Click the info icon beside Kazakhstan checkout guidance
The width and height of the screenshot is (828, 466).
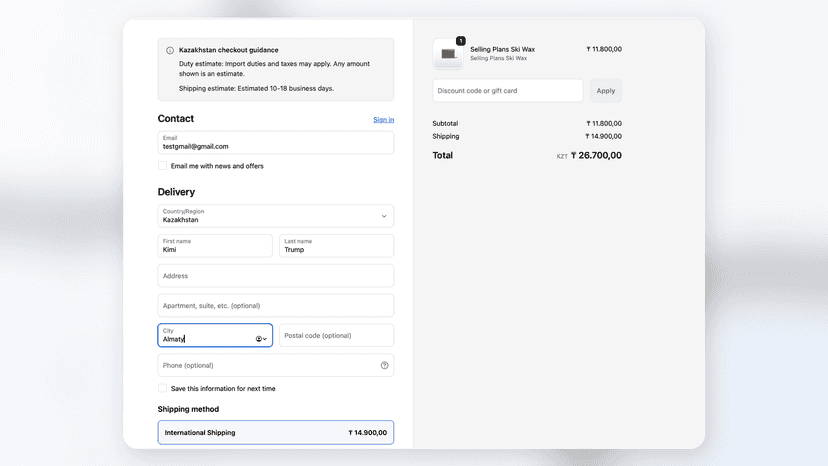[x=170, y=51]
